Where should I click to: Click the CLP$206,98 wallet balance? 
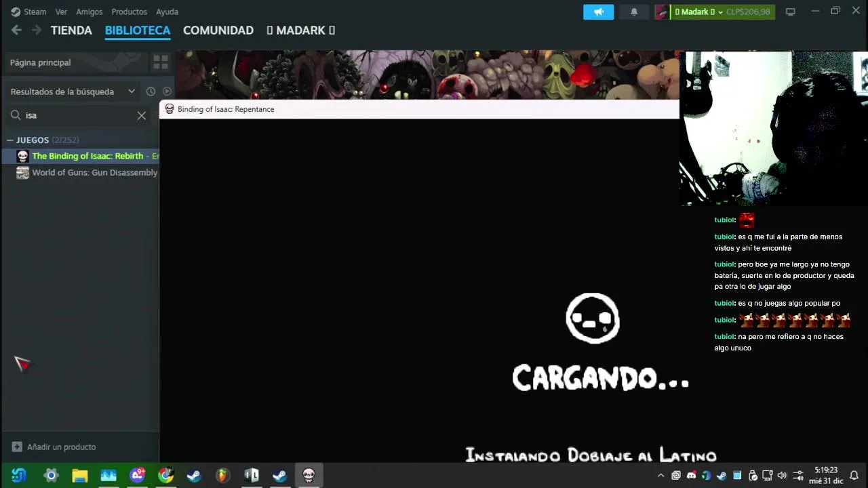pos(748,12)
